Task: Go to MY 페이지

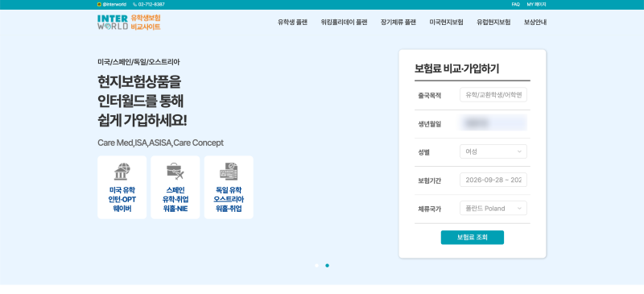Action: pyautogui.click(x=536, y=5)
